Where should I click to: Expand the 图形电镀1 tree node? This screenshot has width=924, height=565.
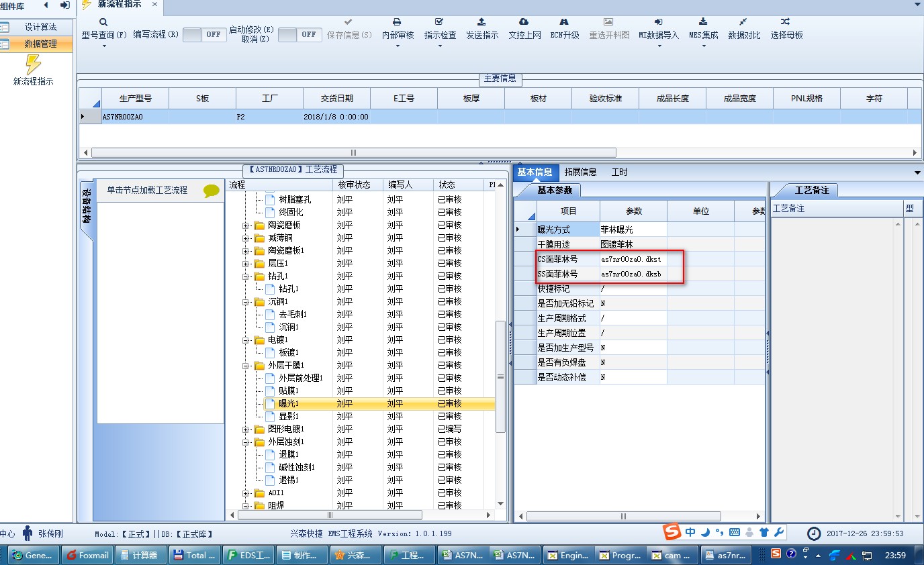point(246,429)
